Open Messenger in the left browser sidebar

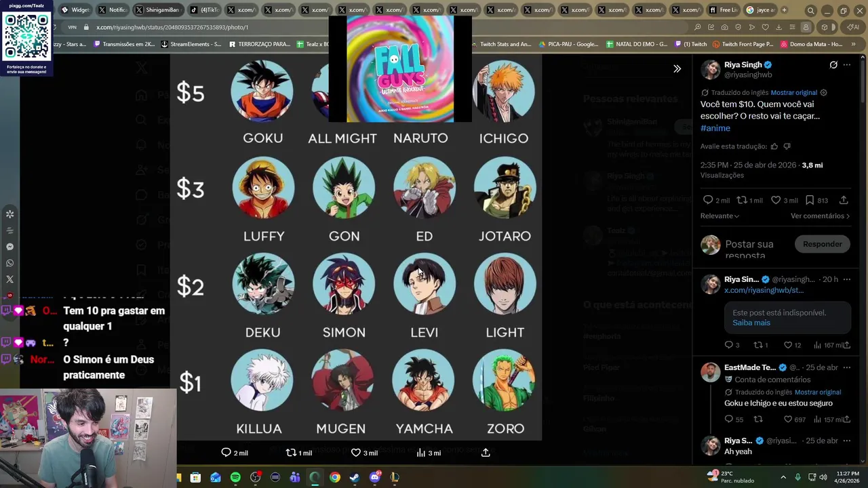[9, 247]
